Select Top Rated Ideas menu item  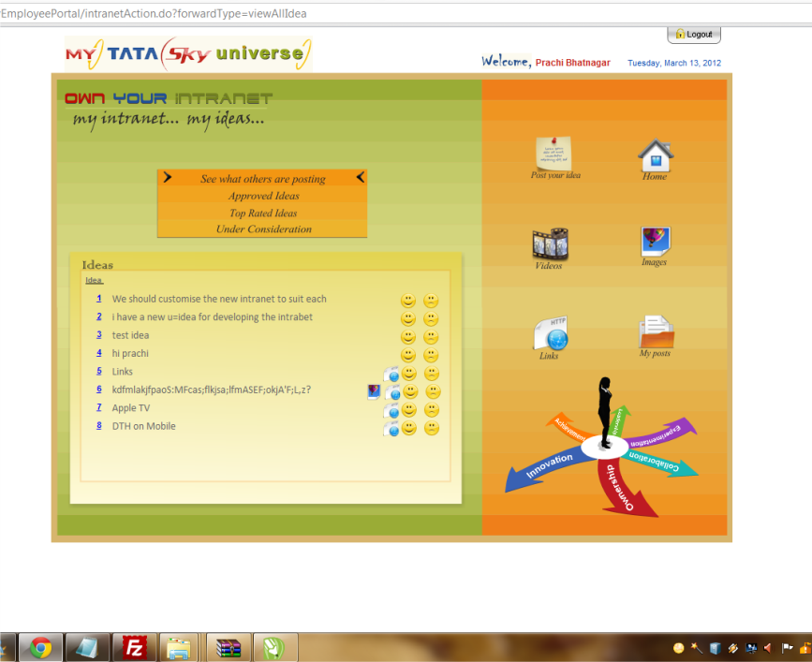263,213
